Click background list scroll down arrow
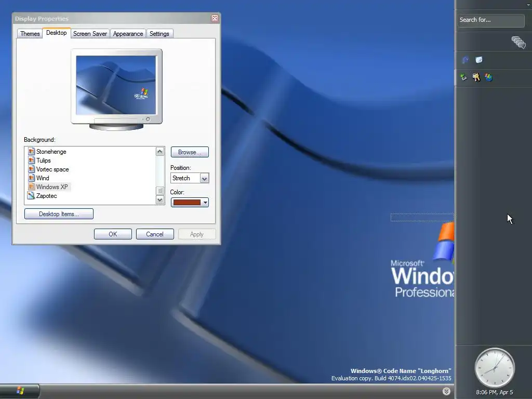This screenshot has width=532, height=399. [x=160, y=200]
